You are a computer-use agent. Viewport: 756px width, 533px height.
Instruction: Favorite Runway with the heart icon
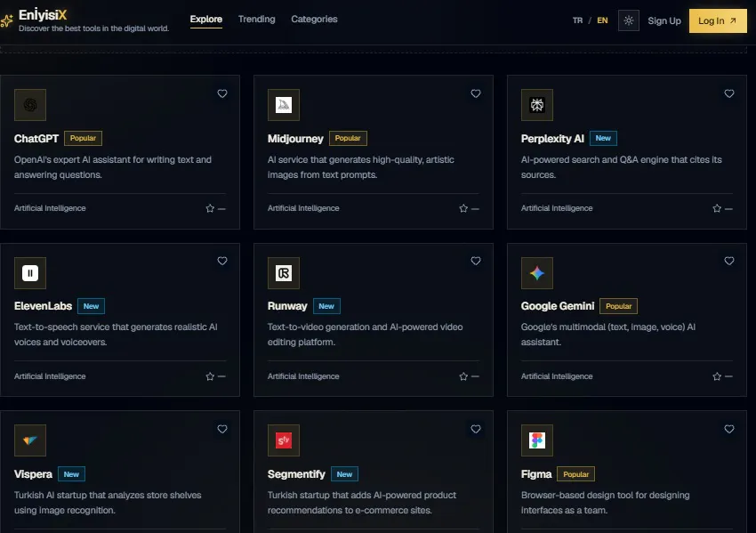point(476,261)
